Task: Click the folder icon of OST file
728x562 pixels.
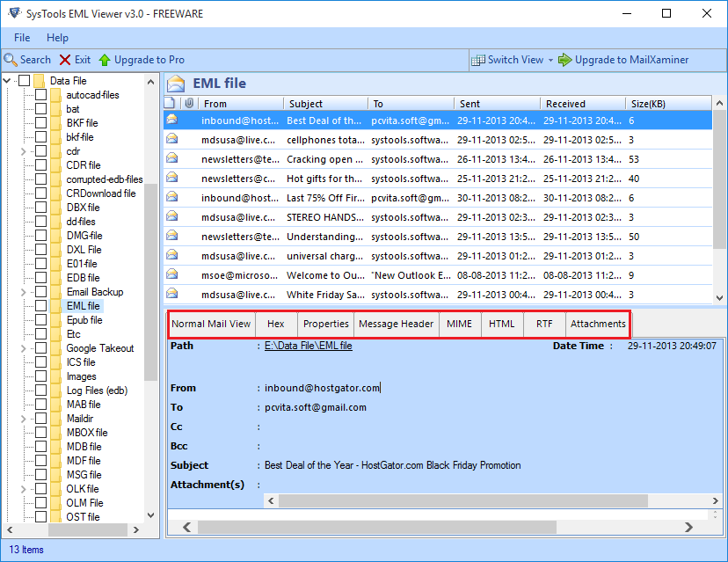Action: tap(55, 516)
